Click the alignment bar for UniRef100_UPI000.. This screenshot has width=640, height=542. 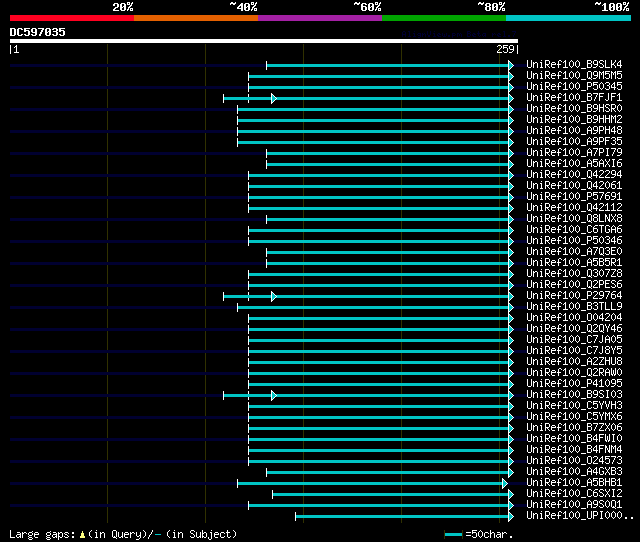click(402, 517)
